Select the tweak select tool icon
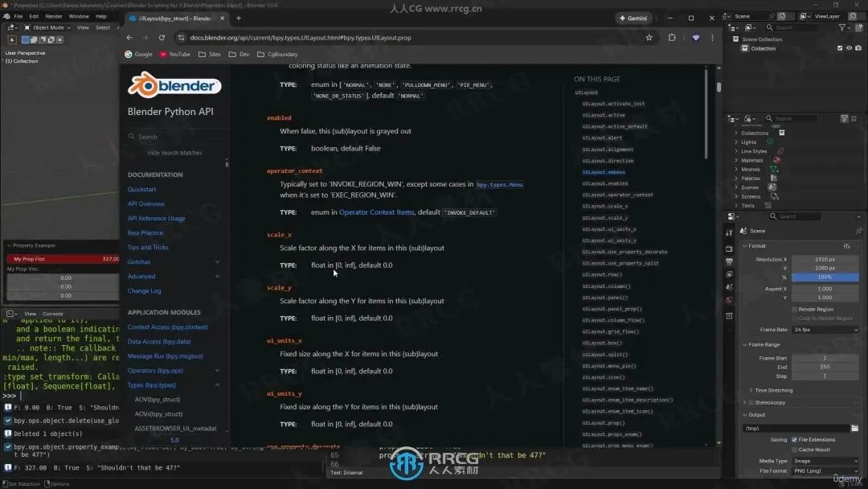This screenshot has width=868, height=489. tap(11, 40)
